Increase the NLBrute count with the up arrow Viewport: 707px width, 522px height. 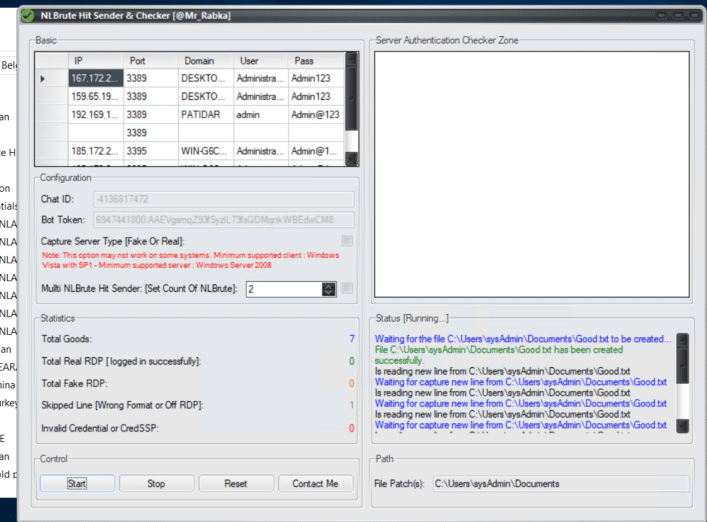[329, 286]
